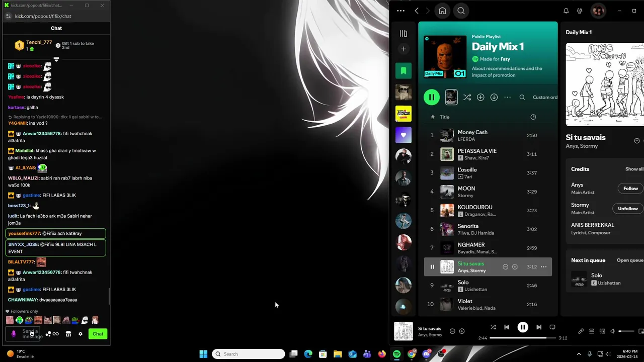Toggle shuffle in bottom player bar

[493, 327]
